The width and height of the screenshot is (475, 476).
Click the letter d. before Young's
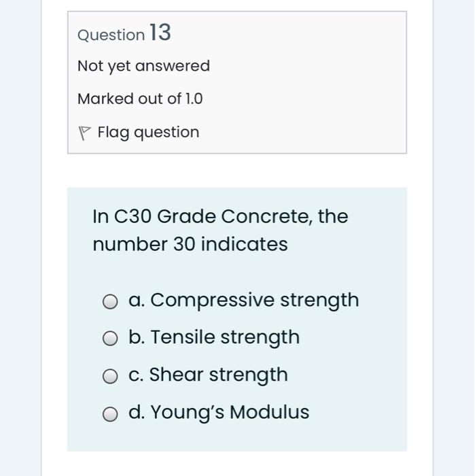coord(136,412)
